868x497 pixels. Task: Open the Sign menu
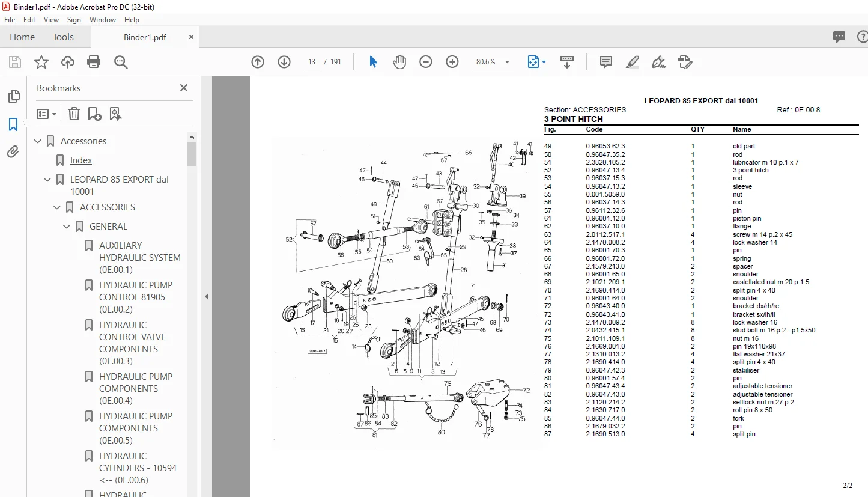click(x=74, y=20)
